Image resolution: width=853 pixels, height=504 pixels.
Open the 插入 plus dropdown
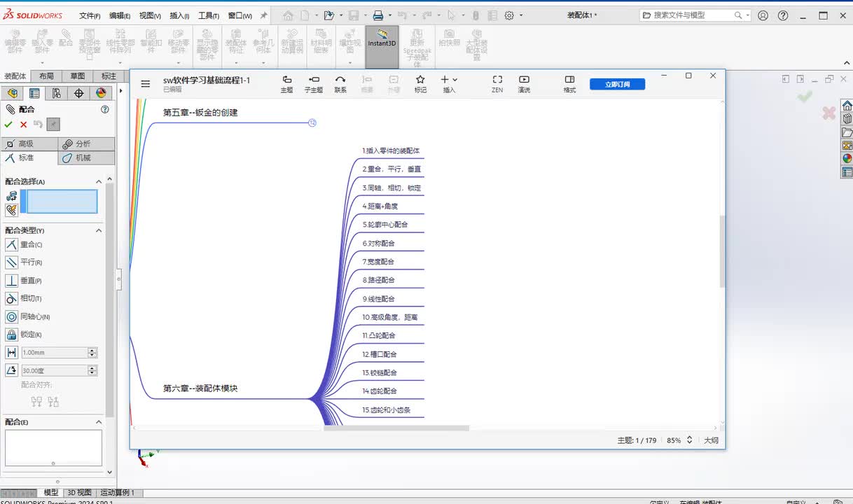[449, 84]
